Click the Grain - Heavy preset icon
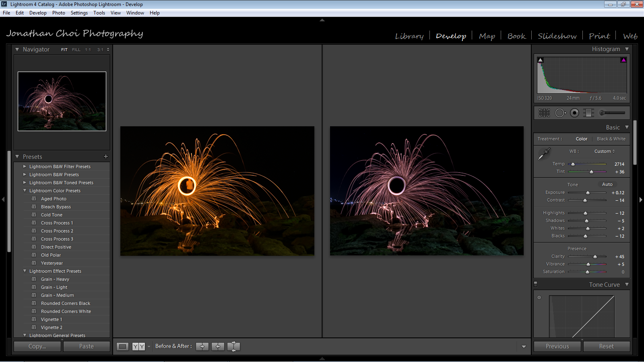 34,279
